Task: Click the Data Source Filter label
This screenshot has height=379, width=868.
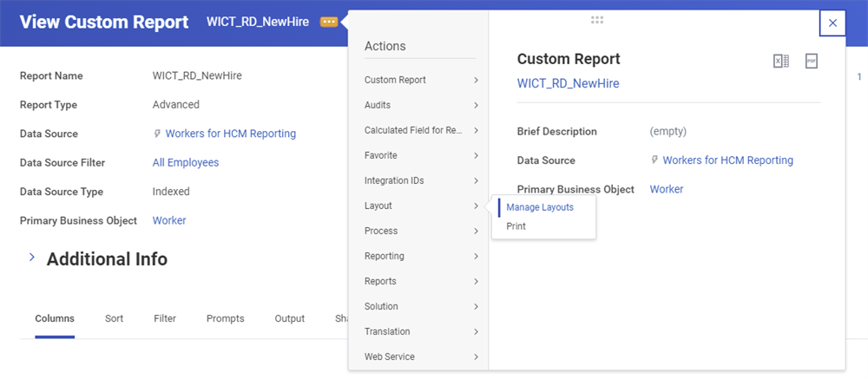Action: pos(62,163)
